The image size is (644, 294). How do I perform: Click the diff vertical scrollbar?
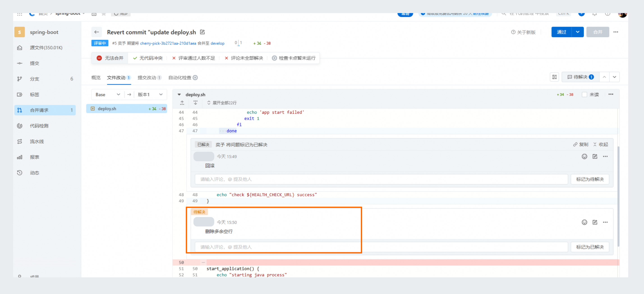coord(619,196)
